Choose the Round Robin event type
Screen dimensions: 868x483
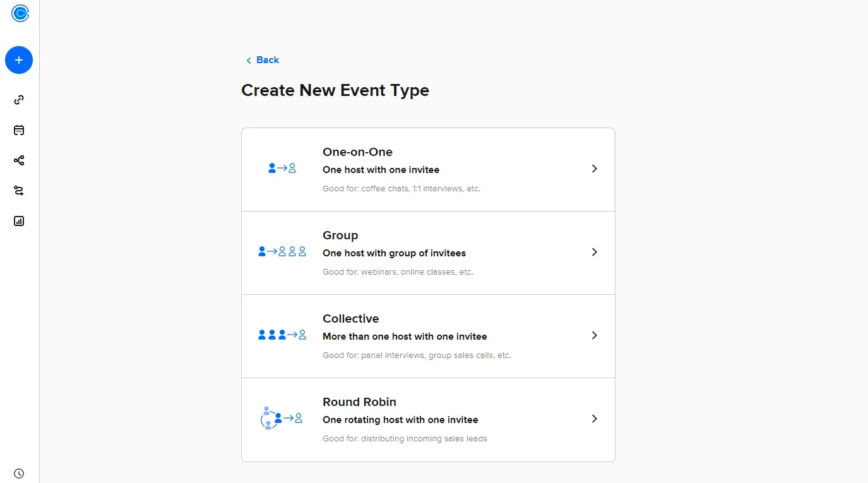tap(428, 419)
